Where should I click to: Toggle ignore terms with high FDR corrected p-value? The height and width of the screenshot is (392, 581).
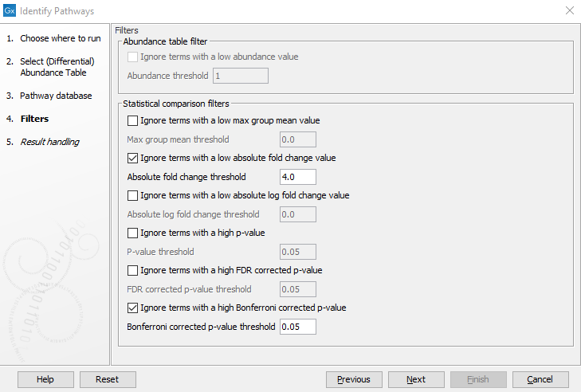click(x=133, y=271)
